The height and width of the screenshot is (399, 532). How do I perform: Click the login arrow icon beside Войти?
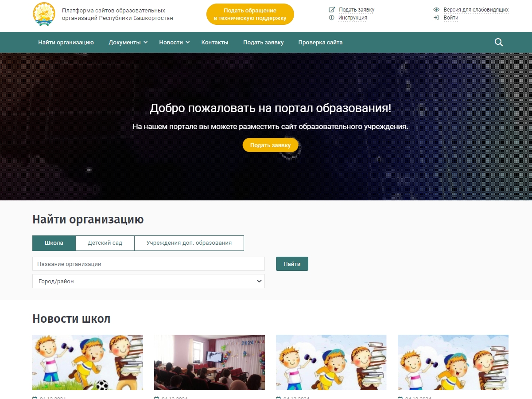tap(436, 18)
